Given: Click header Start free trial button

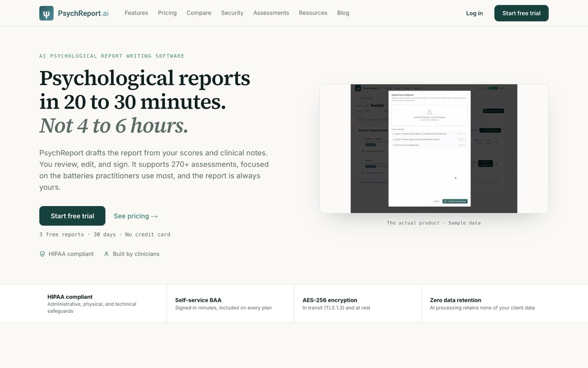Looking at the screenshot, I should coord(521,13).
